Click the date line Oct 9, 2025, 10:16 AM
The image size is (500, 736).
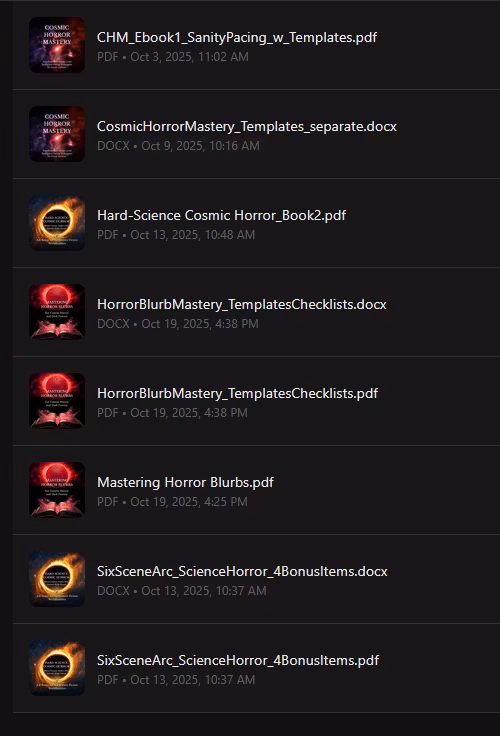[178, 146]
